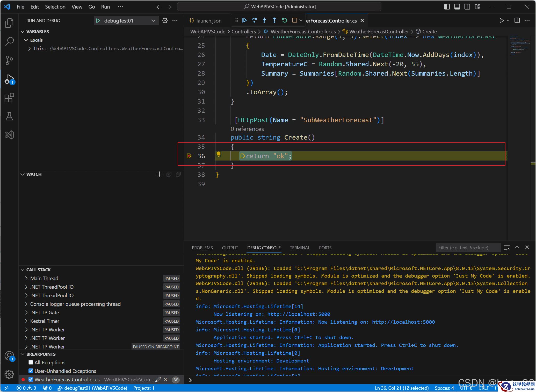Viewport: 536px width, 392px height.
Task: Click the Step Over debug icon
Action: [x=254, y=20]
